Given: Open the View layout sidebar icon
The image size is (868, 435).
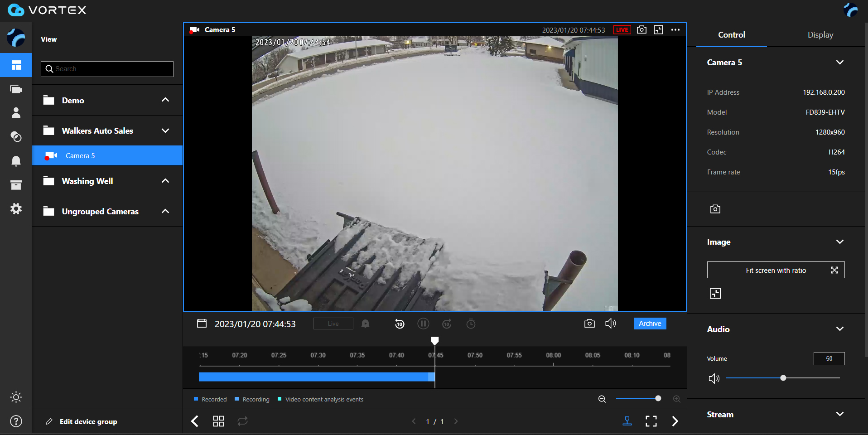Looking at the screenshot, I should coord(16,65).
